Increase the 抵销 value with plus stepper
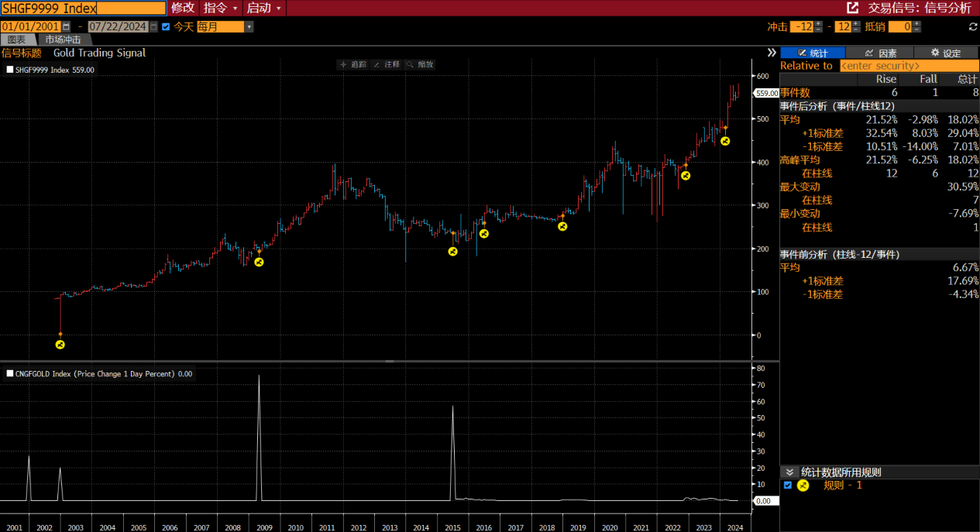This screenshot has height=532, width=980. point(917,23)
